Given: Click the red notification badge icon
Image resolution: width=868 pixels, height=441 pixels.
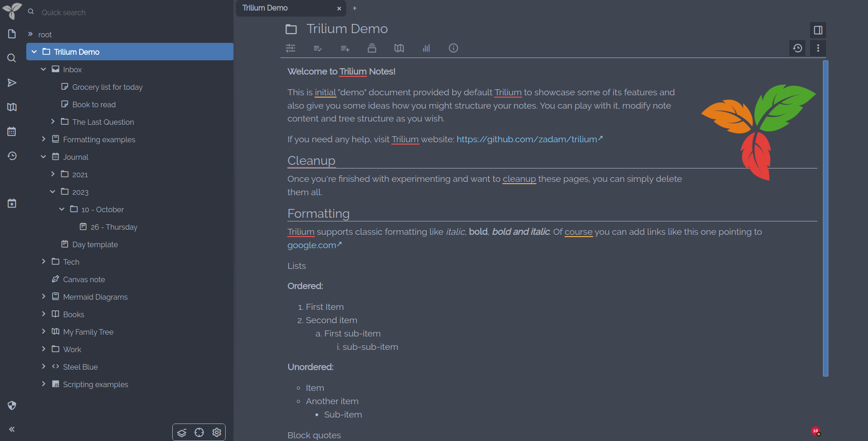Looking at the screenshot, I should point(816,431).
